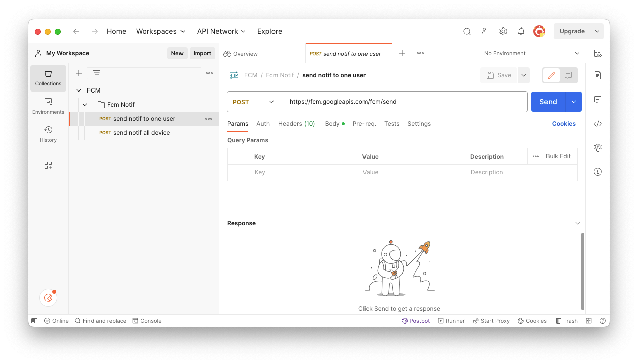The height and width of the screenshot is (364, 638).
Task: Switch to the Body tab
Action: [x=335, y=124]
